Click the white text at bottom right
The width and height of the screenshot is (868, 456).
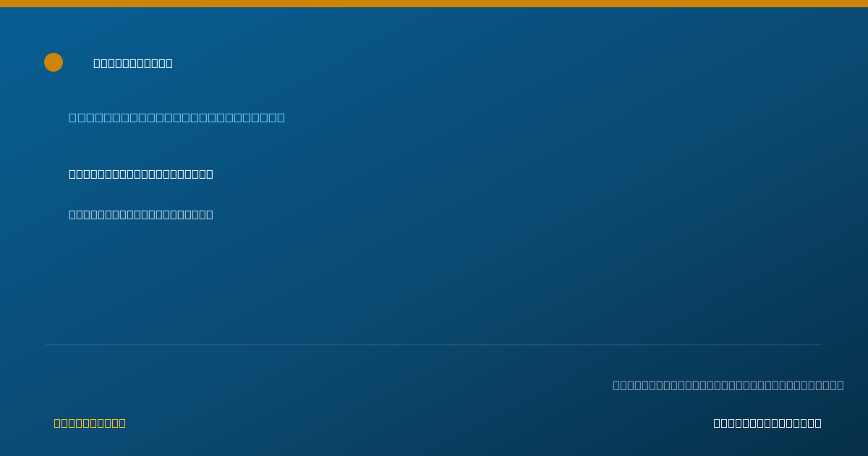point(767,423)
